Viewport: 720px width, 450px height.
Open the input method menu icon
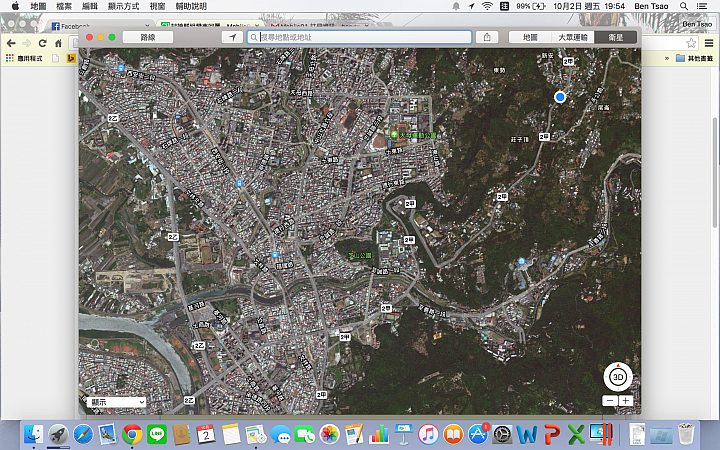(504, 6)
